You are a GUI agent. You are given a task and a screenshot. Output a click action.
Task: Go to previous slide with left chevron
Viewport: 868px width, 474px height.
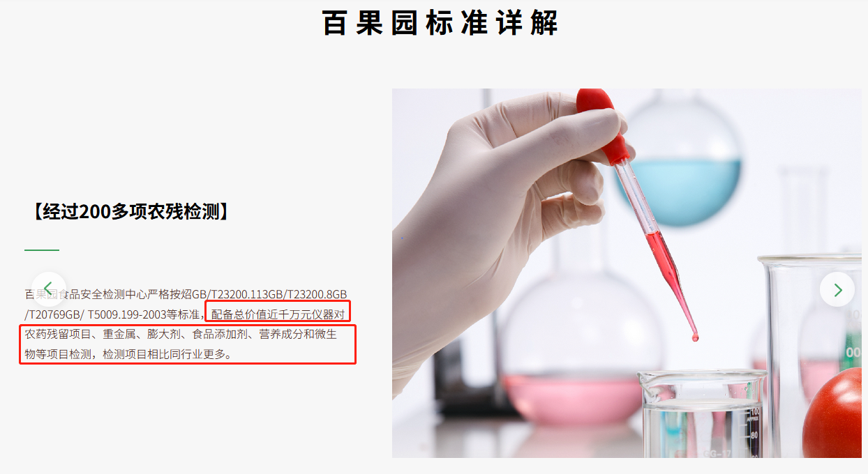[48, 289]
